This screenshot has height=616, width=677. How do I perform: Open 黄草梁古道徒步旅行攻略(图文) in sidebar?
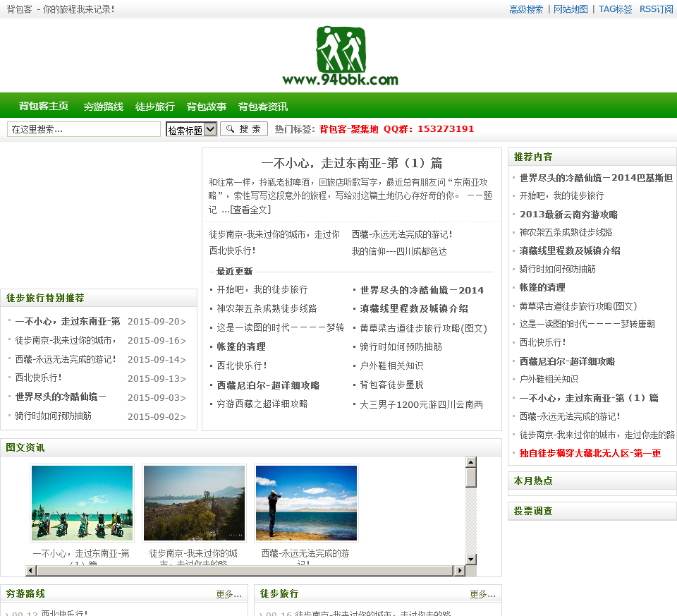[x=578, y=306]
